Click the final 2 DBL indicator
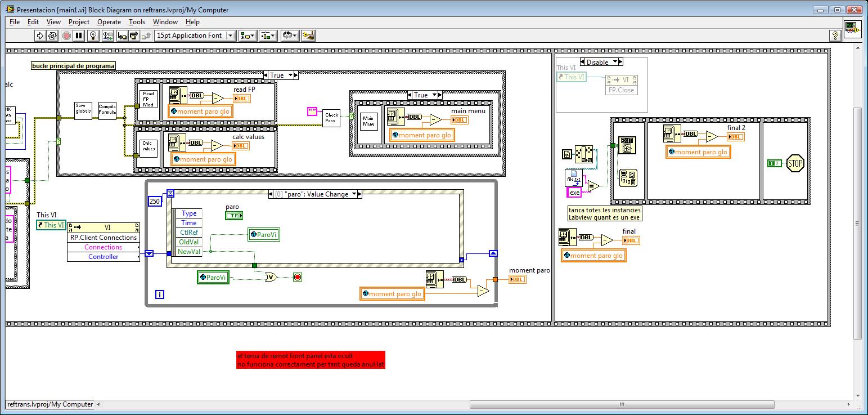The width and height of the screenshot is (868, 415). pos(736,137)
